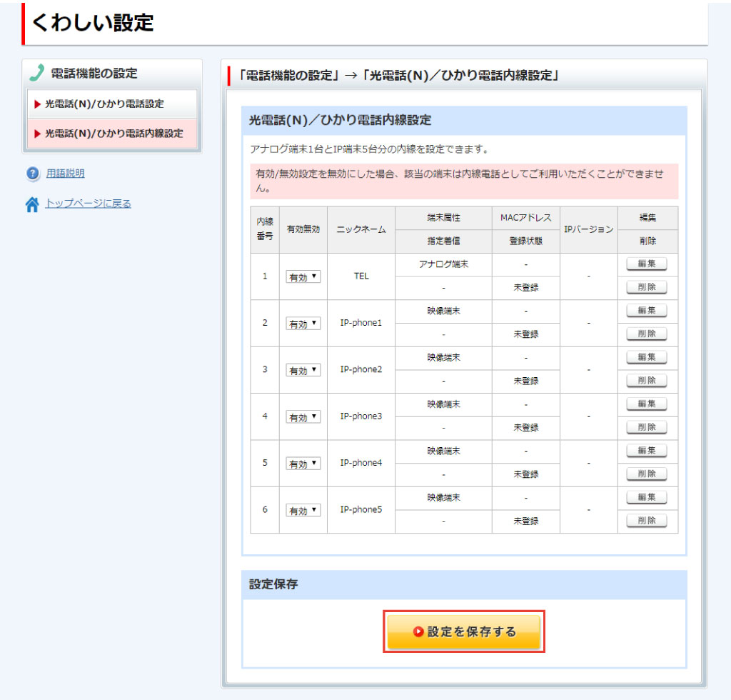Click 設定を保存する save button
This screenshot has width=731, height=700.
coord(464,631)
